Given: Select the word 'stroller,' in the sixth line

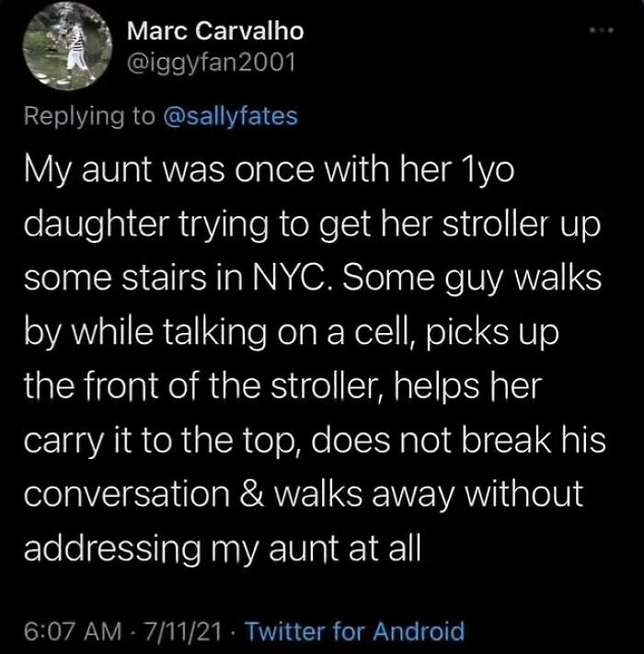Looking at the screenshot, I should click(326, 385).
